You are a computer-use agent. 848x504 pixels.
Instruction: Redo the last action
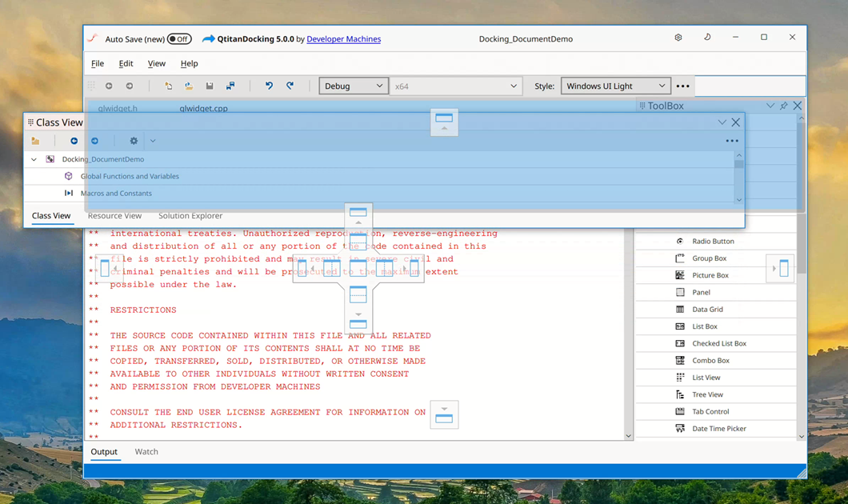click(289, 86)
